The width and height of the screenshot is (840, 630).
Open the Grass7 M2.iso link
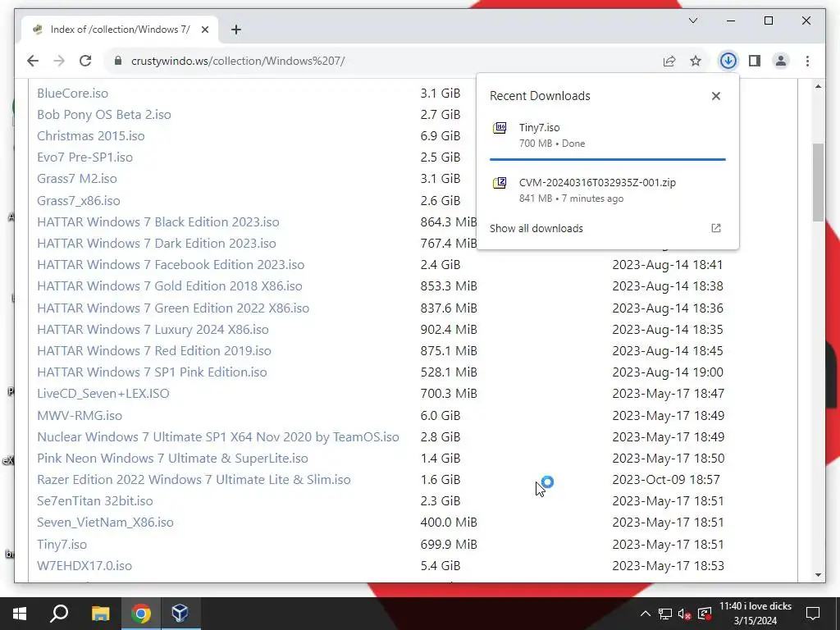76,179
